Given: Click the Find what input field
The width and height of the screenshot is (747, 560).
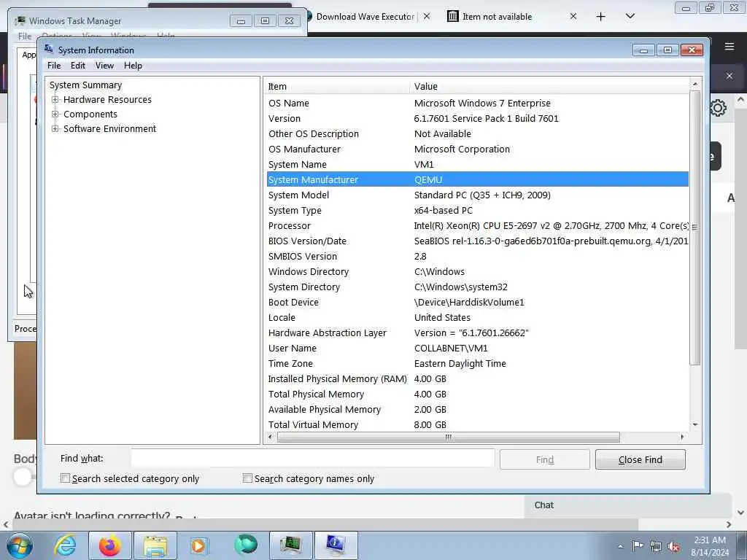Looking at the screenshot, I should point(313,459).
